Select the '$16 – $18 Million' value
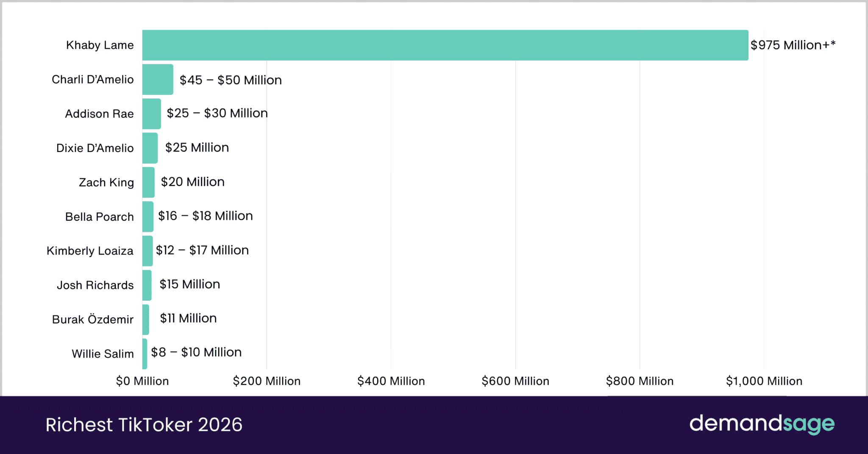Screen dimensions: 868x454 coord(206,216)
